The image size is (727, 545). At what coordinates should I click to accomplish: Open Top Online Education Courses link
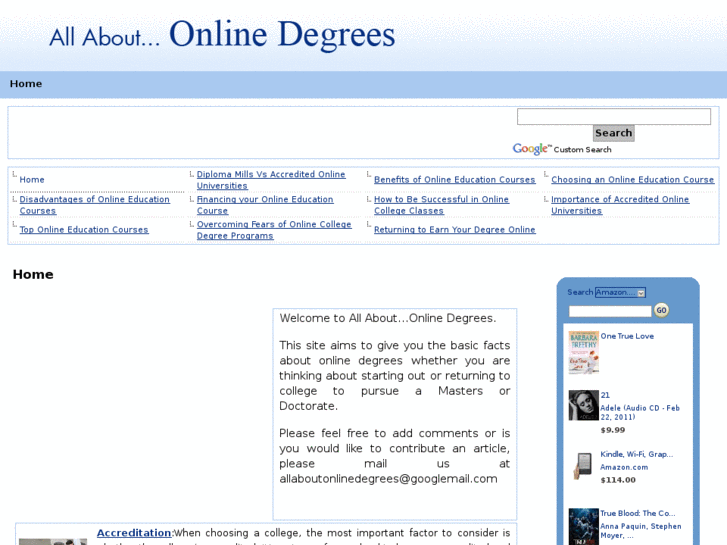[84, 230]
